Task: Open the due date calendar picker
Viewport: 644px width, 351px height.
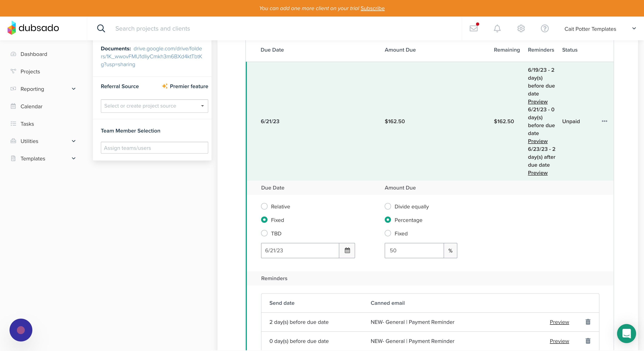Action: (347, 250)
